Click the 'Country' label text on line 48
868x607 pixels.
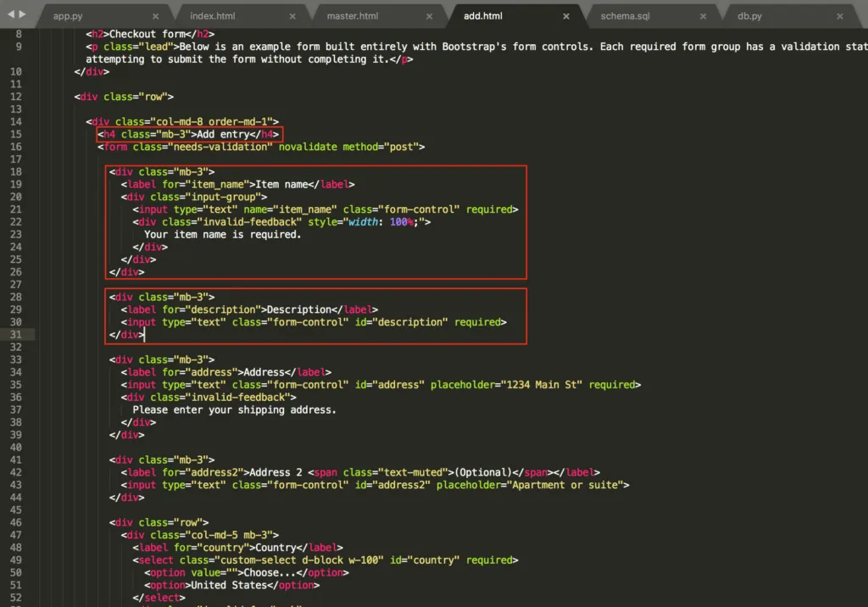(x=275, y=548)
